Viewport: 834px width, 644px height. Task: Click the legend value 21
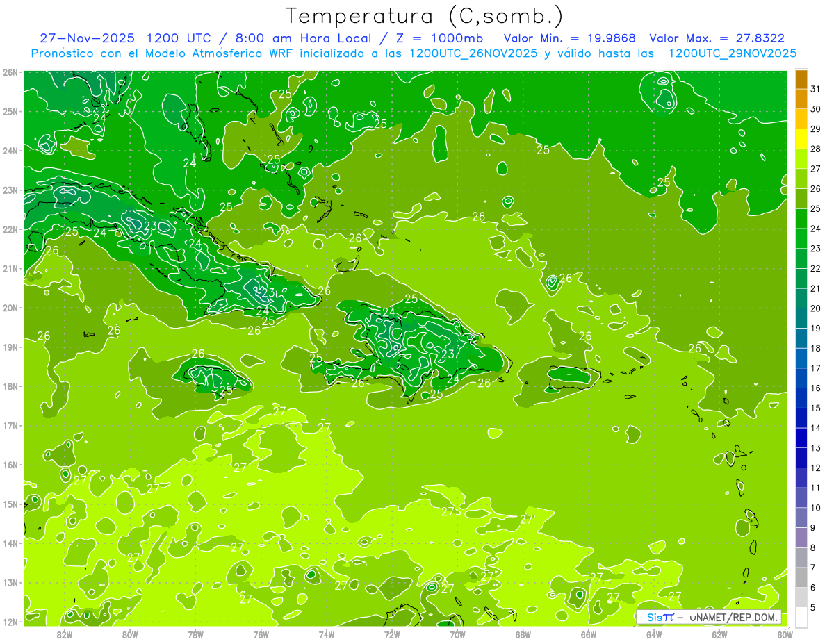point(815,288)
